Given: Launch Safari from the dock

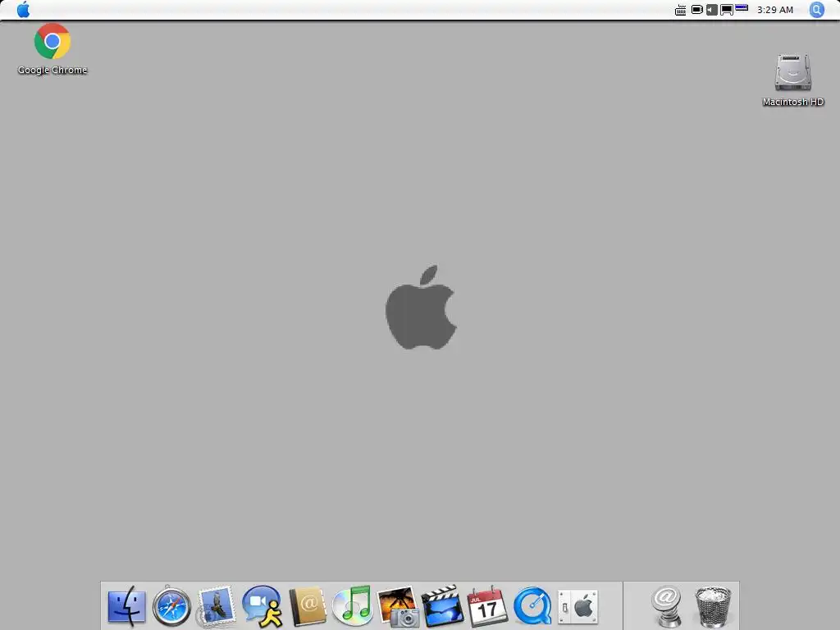Looking at the screenshot, I should point(172,606).
